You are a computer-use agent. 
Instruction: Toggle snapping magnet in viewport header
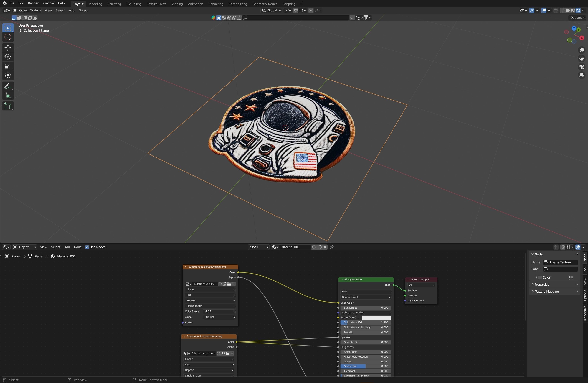pyautogui.click(x=295, y=10)
